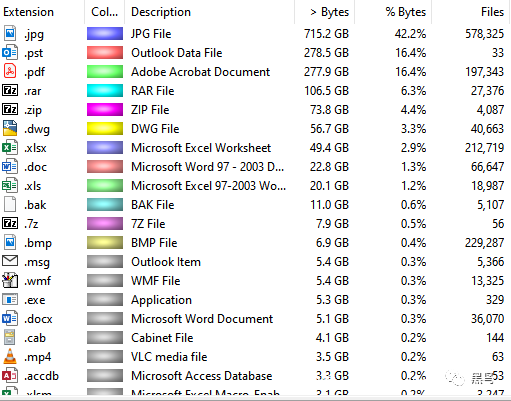Click the envelope icon for .msg
Viewport: 511px width, 401px height.
(10, 262)
